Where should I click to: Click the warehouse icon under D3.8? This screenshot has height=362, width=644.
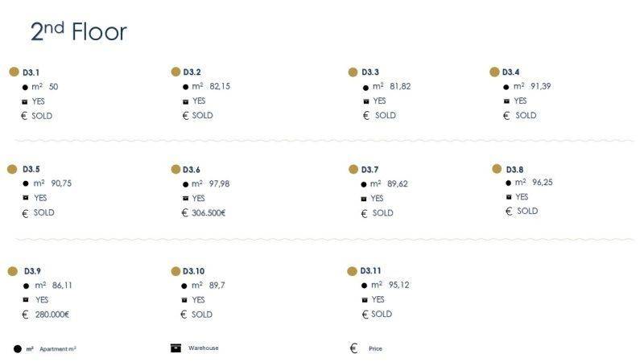[508, 197]
